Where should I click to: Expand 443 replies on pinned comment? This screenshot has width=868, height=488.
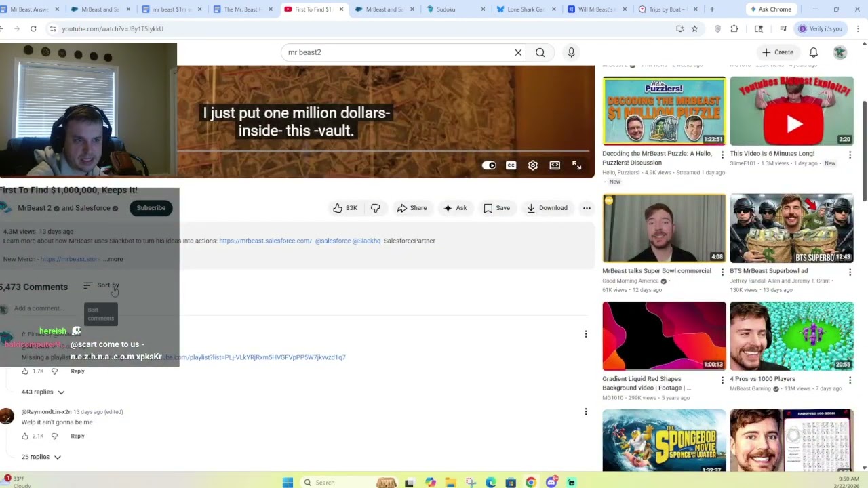[43, 392]
